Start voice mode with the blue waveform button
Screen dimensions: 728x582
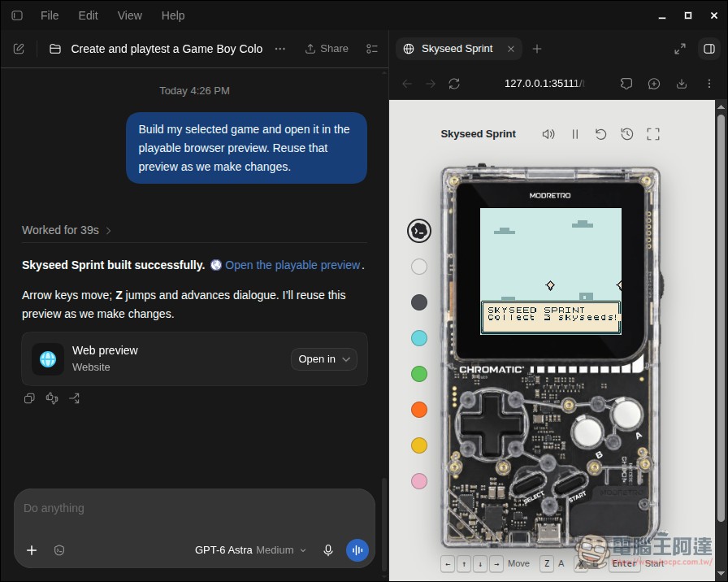tap(357, 550)
